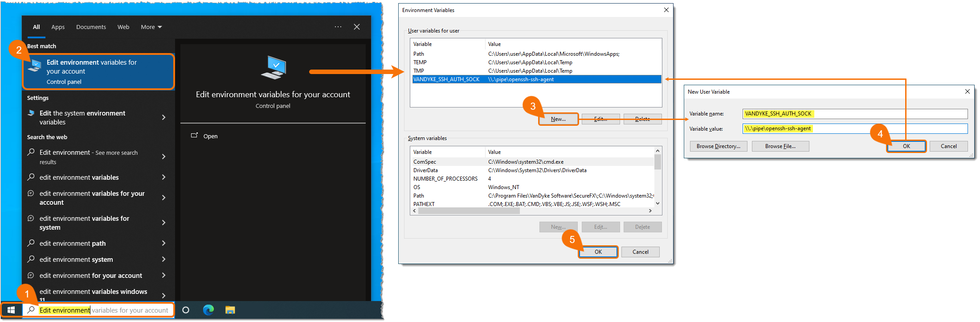Select suggestion edit environment path

point(73,244)
